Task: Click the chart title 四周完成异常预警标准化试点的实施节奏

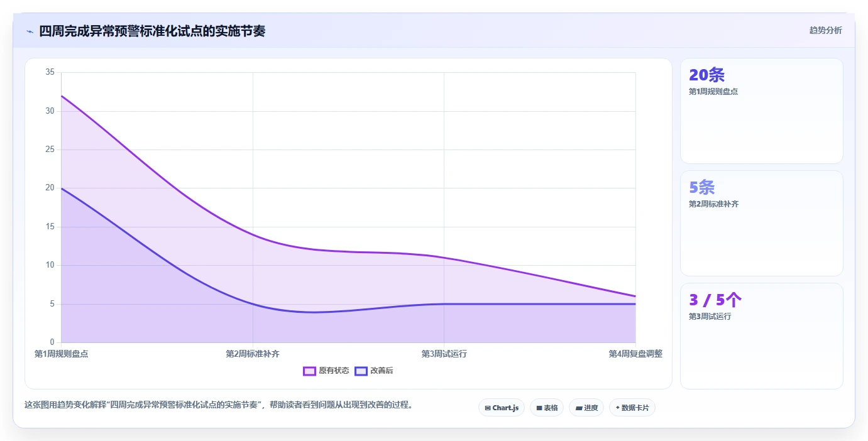Action: point(152,31)
